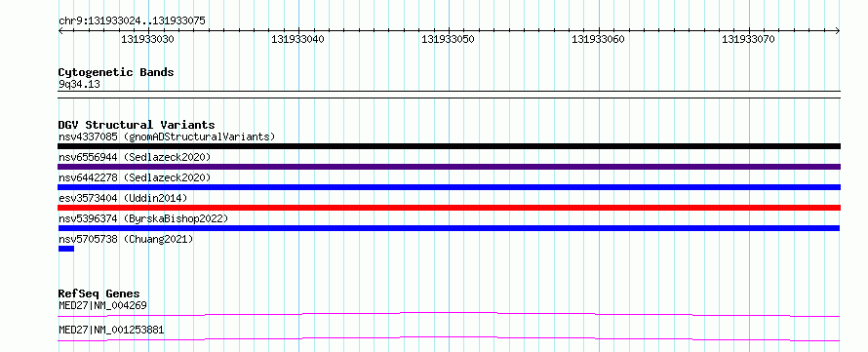Open variant nsv5396374 ByrskaBishop2022 label

(143, 218)
